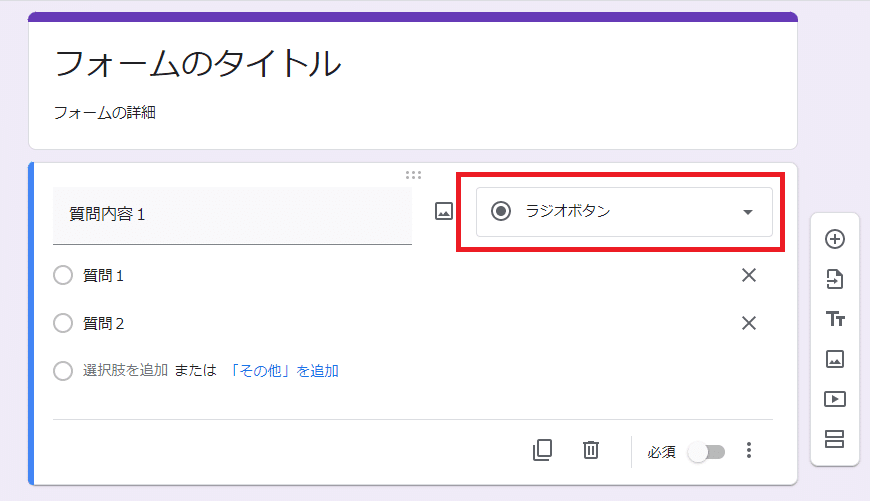This screenshot has height=501, width=870.
Task: Add video from the right sidebar
Action: point(834,399)
